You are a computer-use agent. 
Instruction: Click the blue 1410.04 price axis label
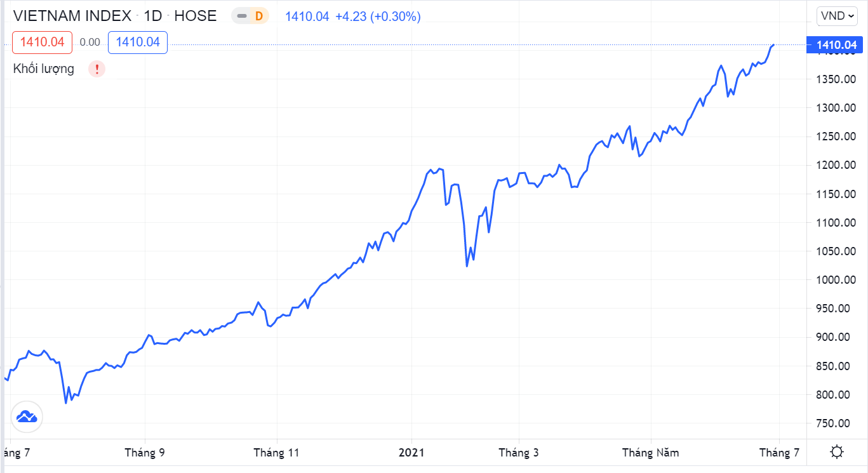tap(836, 45)
